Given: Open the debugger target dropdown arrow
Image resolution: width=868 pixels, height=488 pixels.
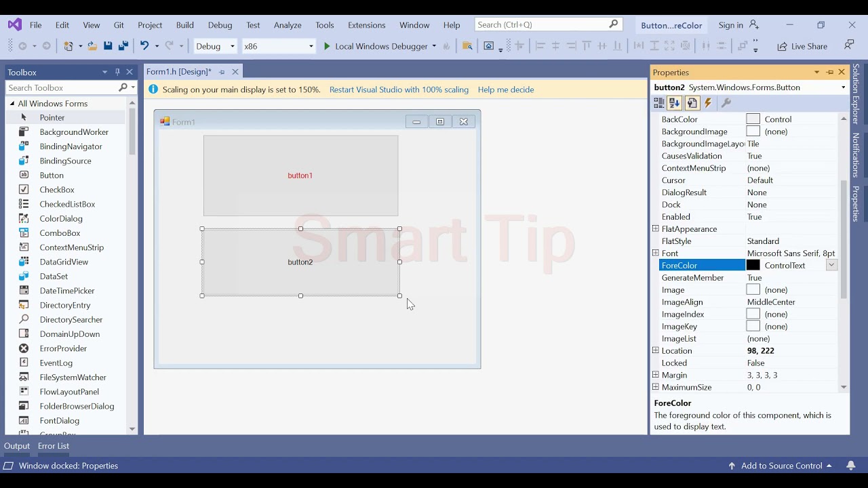Looking at the screenshot, I should (434, 46).
